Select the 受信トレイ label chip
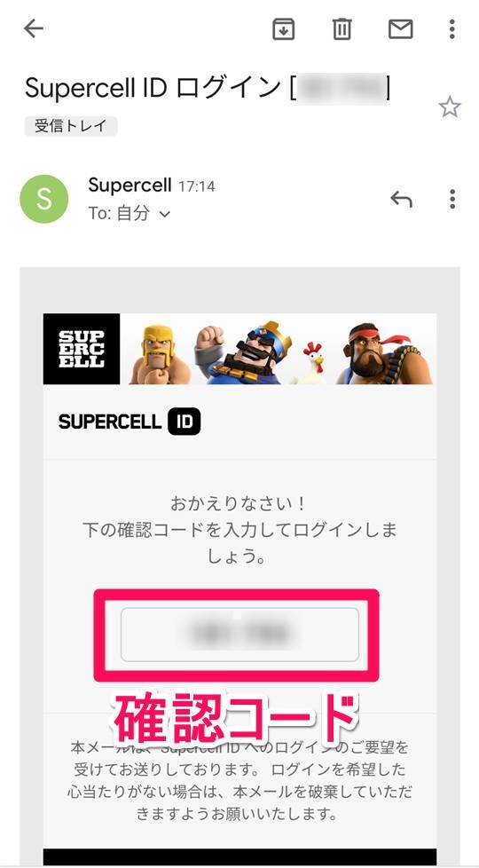Screen dimensions: 479x868 coord(71,126)
